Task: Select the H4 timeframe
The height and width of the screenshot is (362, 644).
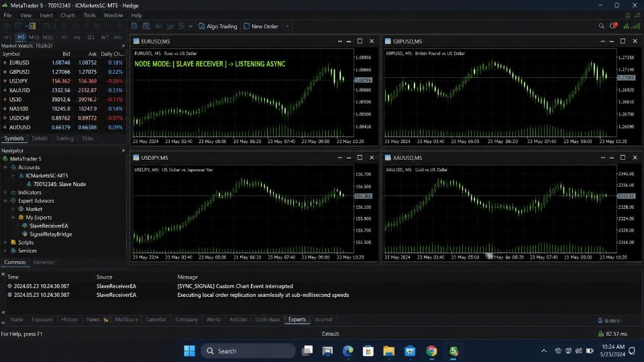Action: [x=76, y=37]
